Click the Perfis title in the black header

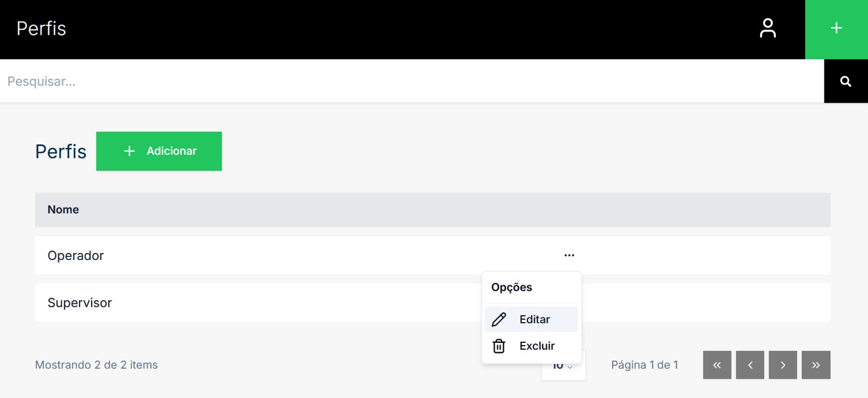click(x=41, y=28)
